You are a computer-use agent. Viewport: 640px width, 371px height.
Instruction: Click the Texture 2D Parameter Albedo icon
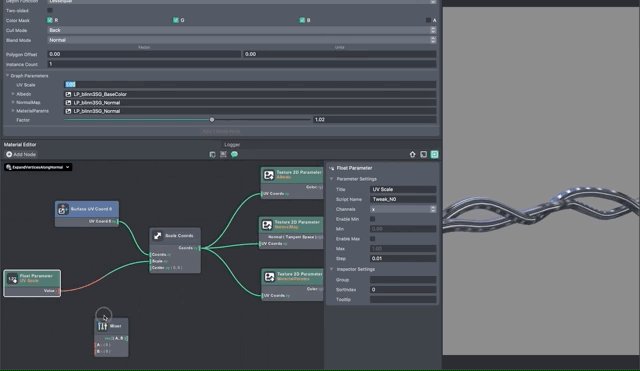click(269, 175)
